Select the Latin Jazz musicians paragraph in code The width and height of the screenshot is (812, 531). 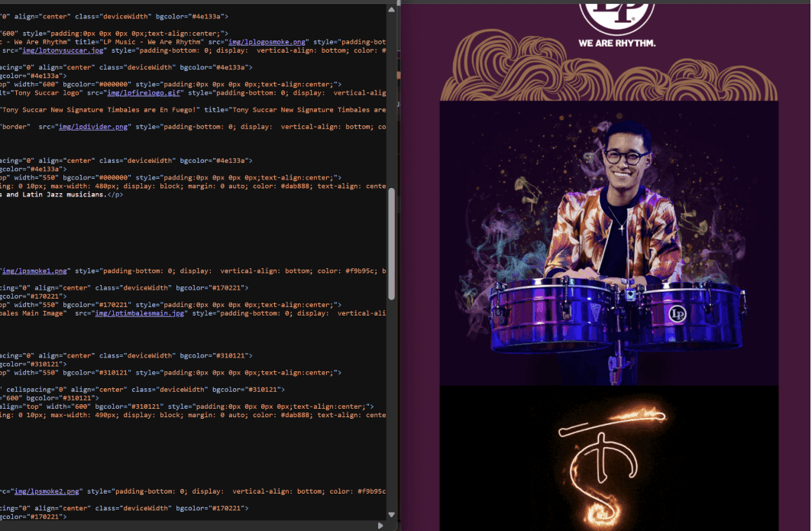[52, 194]
